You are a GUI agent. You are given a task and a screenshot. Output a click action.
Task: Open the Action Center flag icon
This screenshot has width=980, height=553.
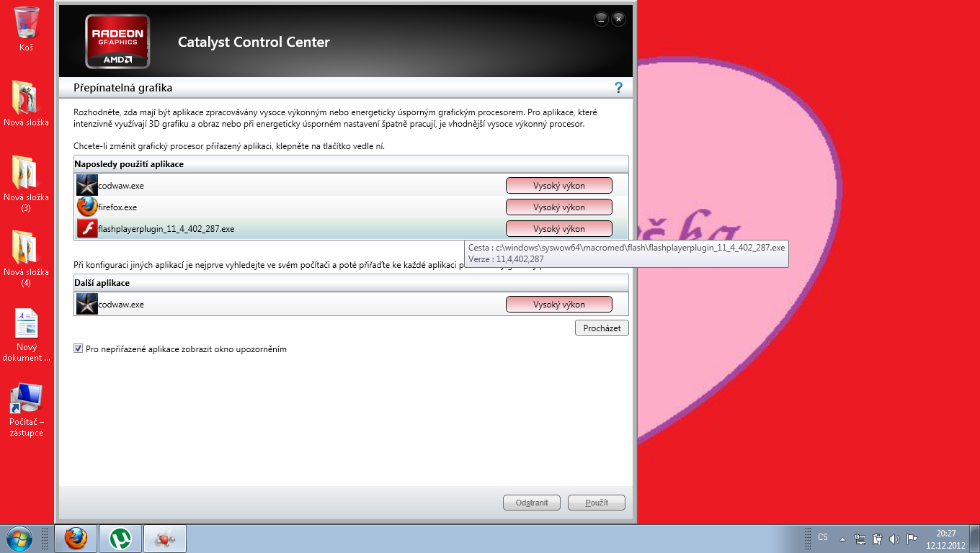coord(912,539)
